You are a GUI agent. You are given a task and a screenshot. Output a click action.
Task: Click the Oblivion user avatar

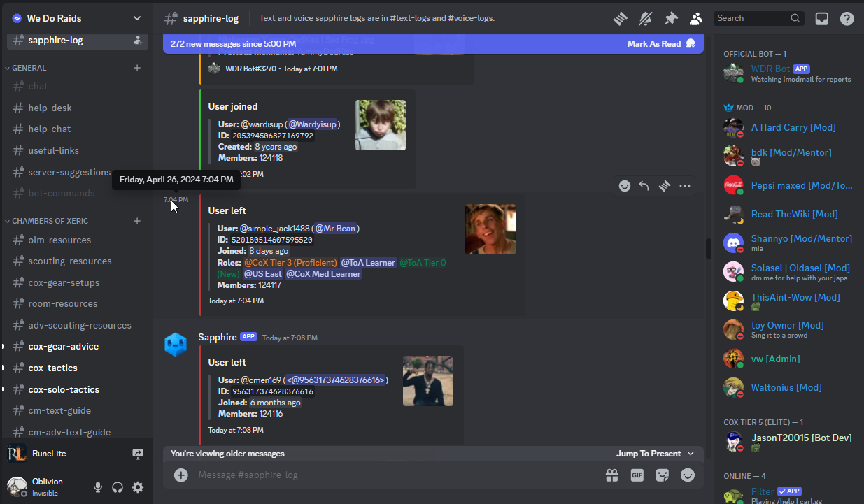coord(17,487)
